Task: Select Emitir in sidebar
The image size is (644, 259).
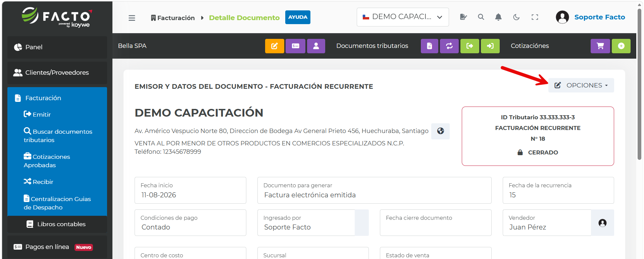Action: point(37,115)
